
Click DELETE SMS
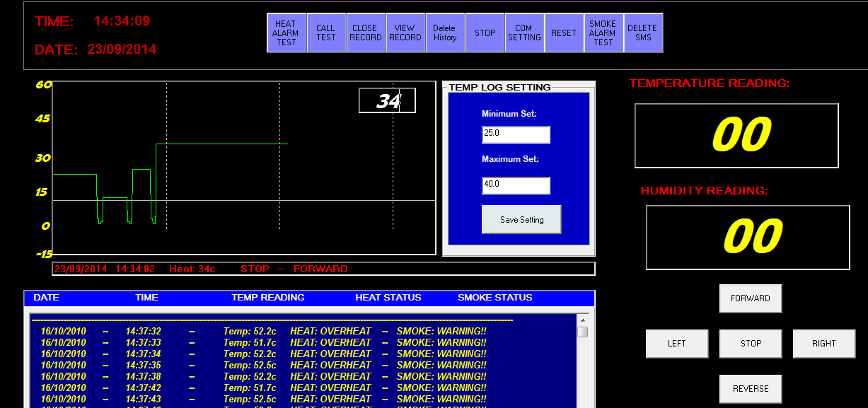643,32
